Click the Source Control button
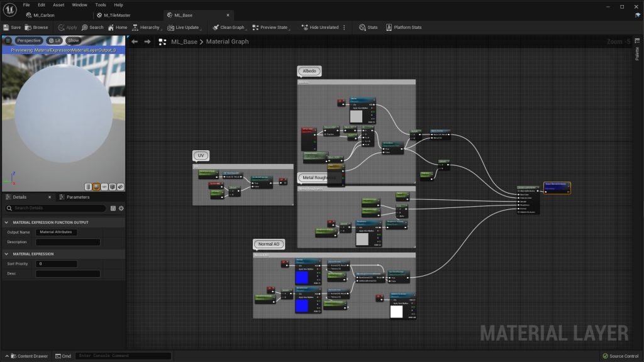Screen dimensions: 644x362 (621, 356)
